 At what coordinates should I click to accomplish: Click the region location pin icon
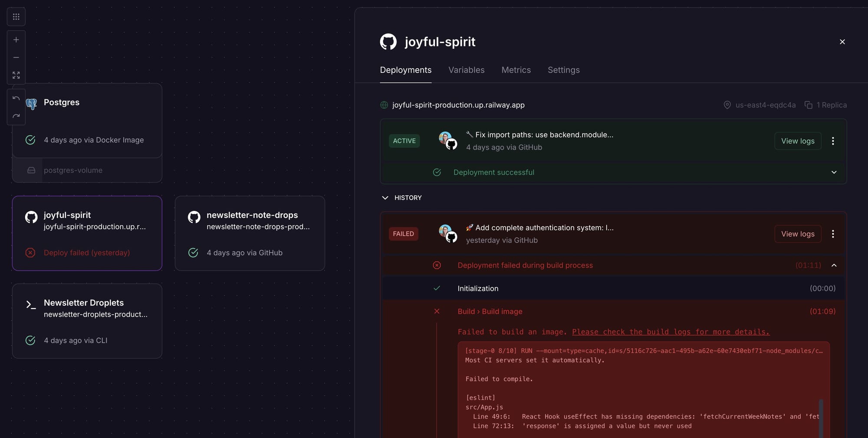[x=727, y=105]
